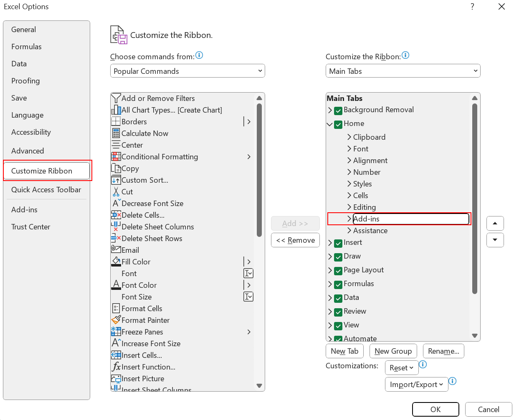Toggle the Draw tab checkbox
This screenshot has width=514, height=420.
tap(338, 257)
